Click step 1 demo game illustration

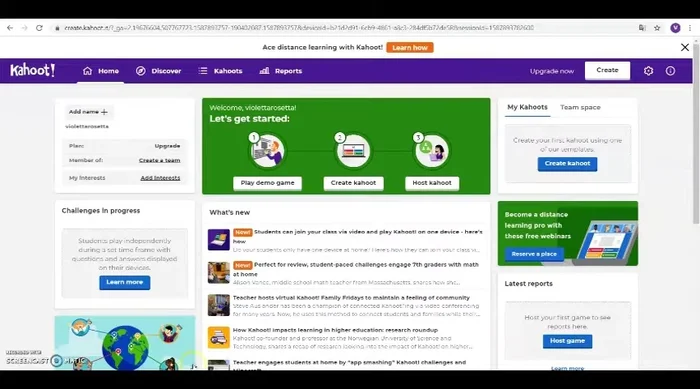pyautogui.click(x=267, y=151)
